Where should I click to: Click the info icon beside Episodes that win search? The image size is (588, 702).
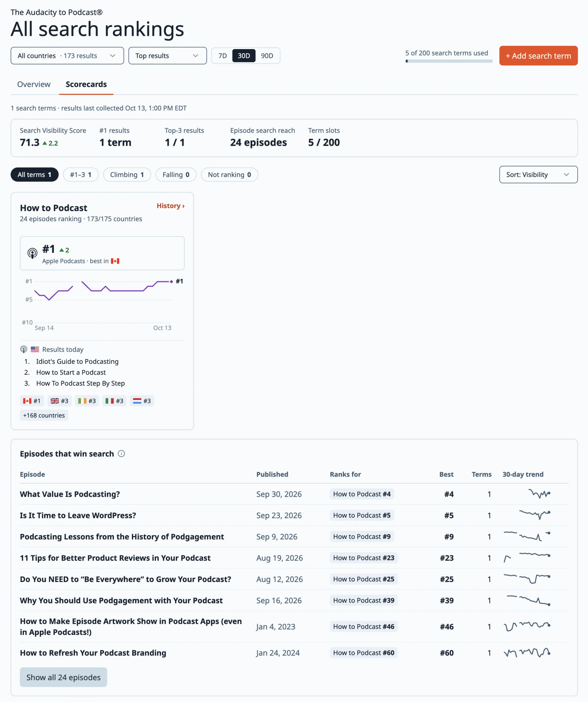click(121, 454)
